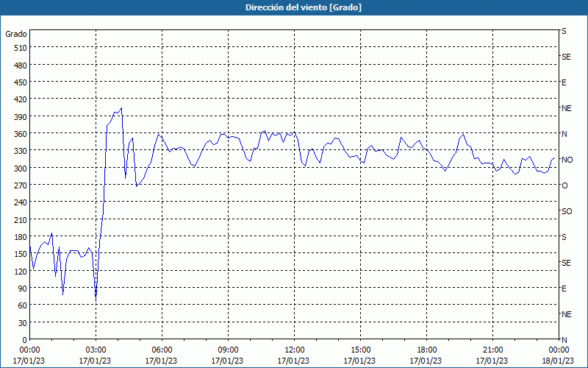Click the 18:00 time axis label
This screenshot has height=368, width=588.
(426, 350)
